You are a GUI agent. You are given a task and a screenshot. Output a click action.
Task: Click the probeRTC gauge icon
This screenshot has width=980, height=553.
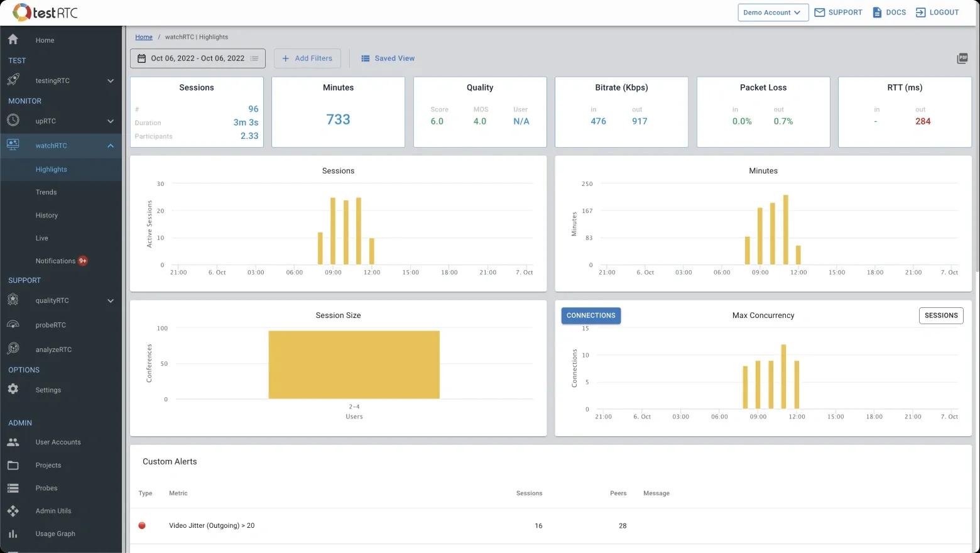click(x=13, y=325)
